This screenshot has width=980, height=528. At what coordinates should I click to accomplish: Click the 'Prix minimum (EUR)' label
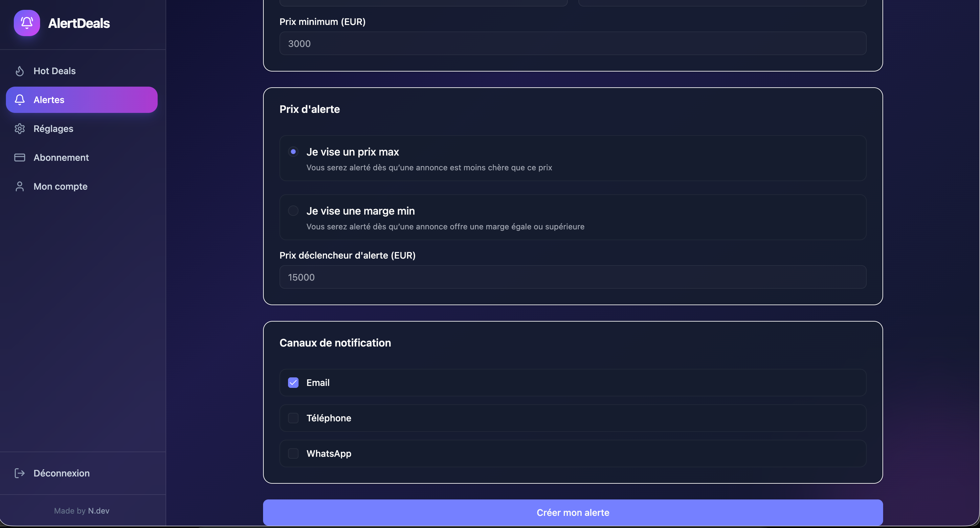coord(322,22)
